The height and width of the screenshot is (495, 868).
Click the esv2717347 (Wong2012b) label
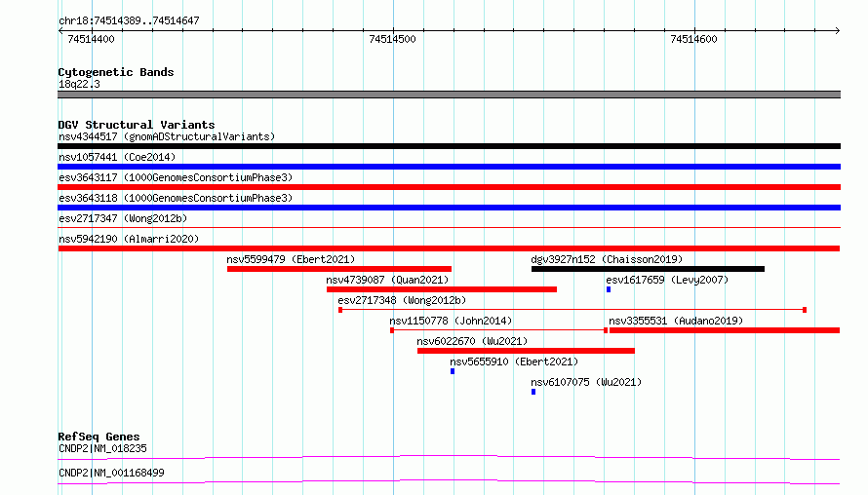[x=123, y=218]
